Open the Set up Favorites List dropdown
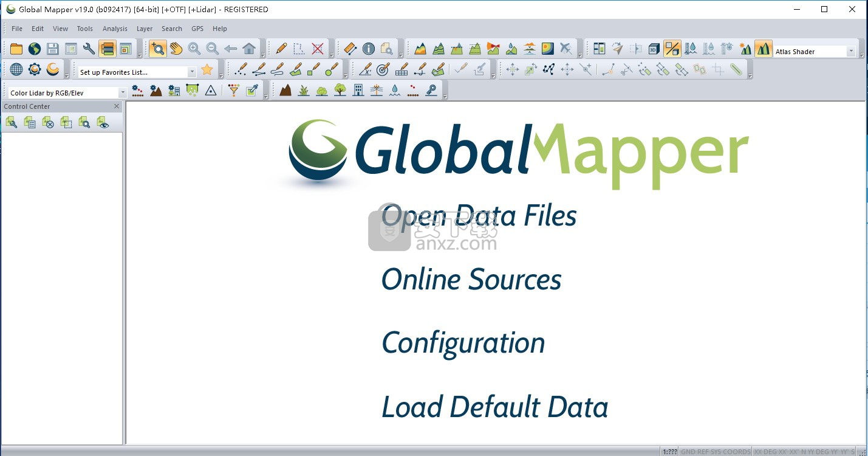The image size is (868, 456). 192,72
